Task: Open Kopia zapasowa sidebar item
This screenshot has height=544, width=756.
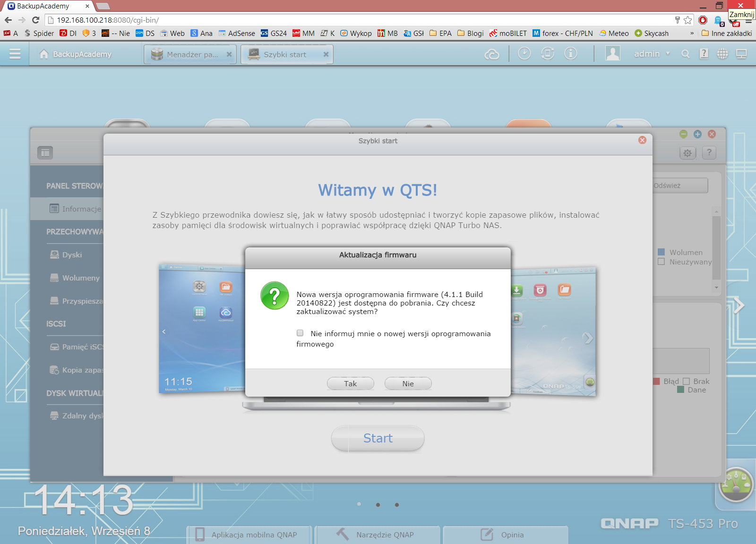Action: point(76,370)
